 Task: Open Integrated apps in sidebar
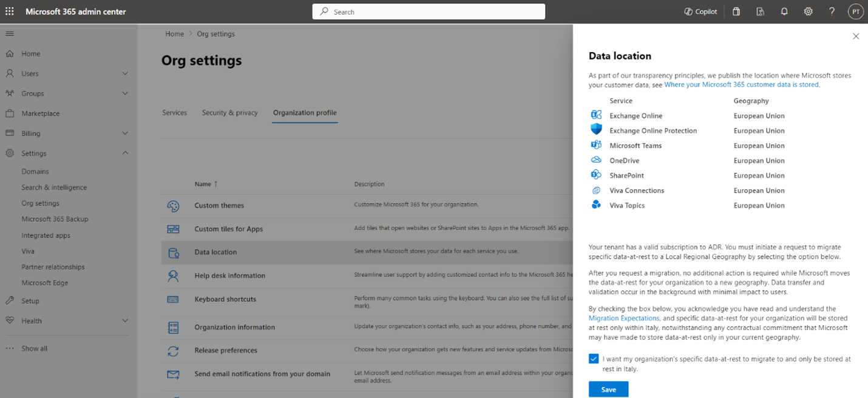(x=46, y=235)
